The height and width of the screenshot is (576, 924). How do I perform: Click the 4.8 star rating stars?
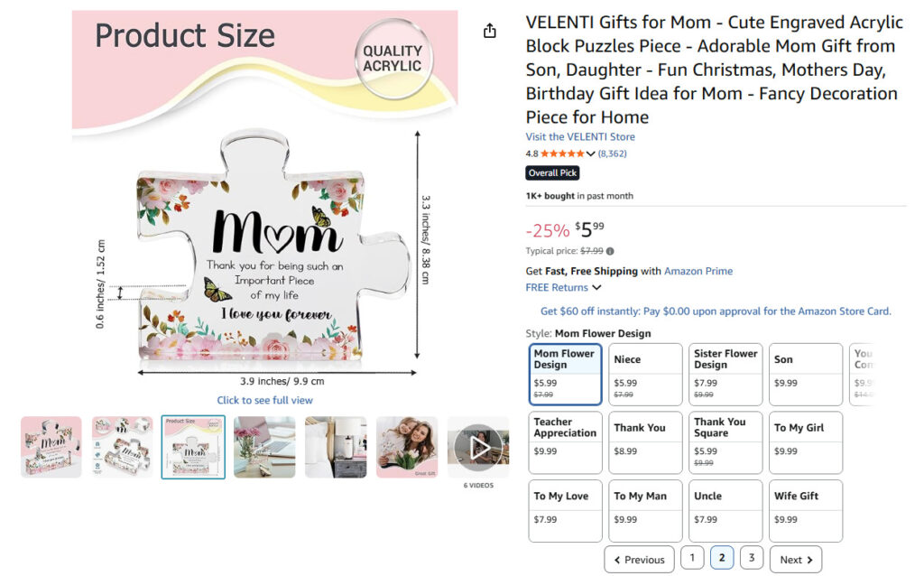564,153
